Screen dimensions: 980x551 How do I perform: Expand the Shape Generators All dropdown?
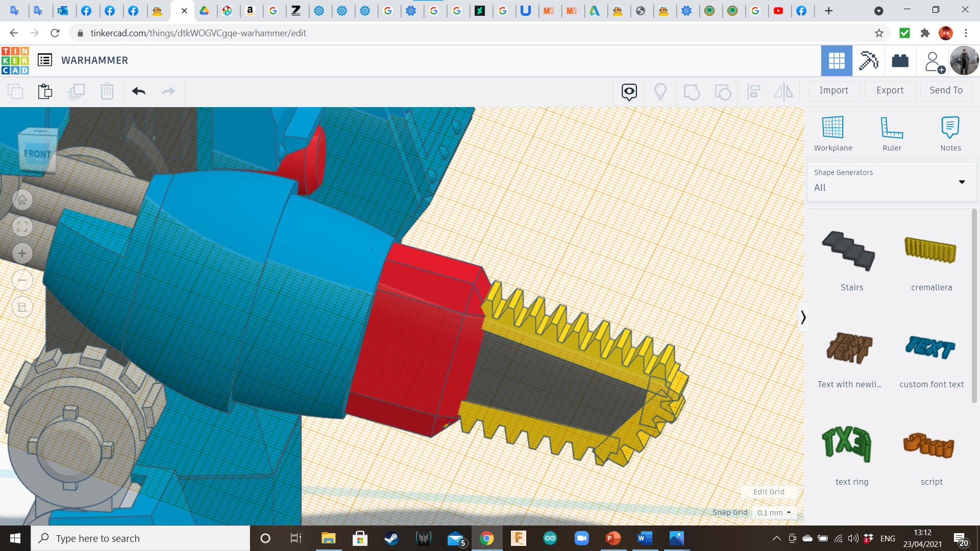click(x=962, y=182)
